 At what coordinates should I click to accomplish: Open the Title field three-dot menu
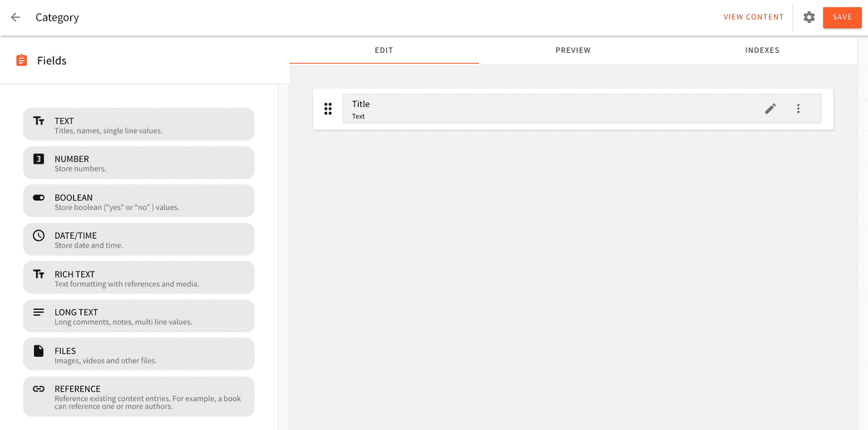pyautogui.click(x=799, y=108)
